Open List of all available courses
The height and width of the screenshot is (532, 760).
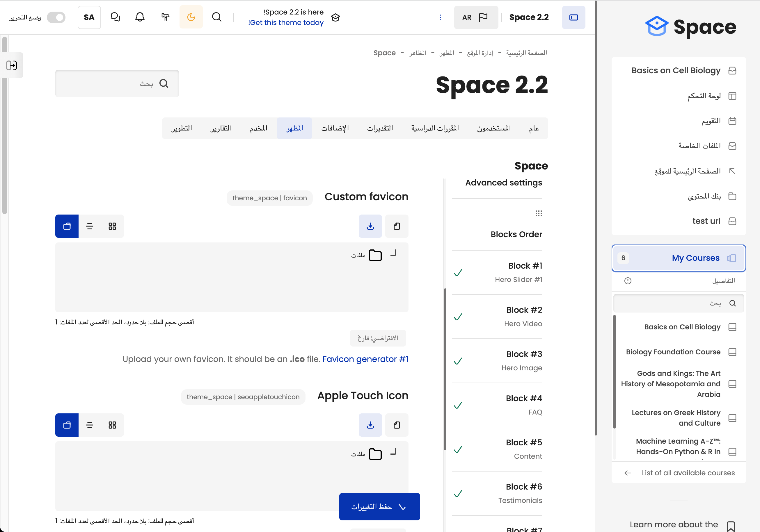tap(679, 473)
